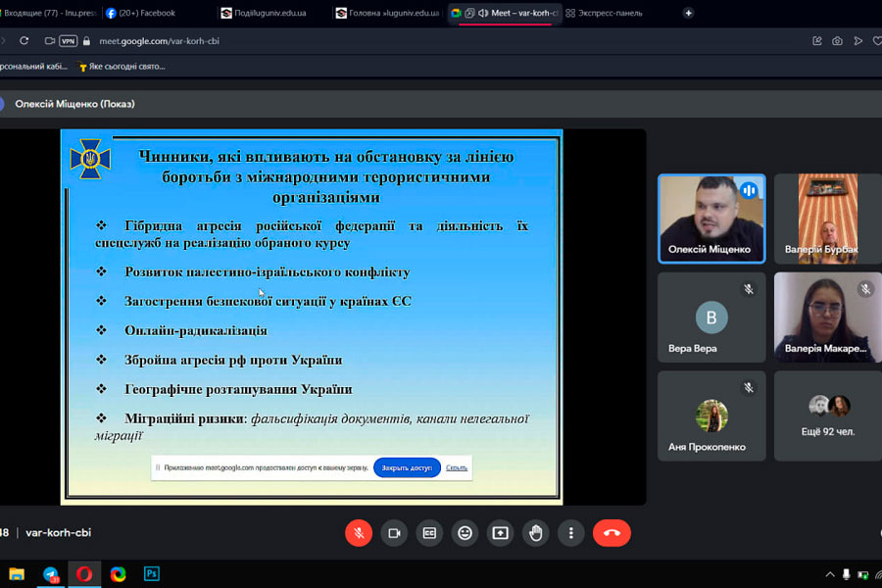Open the heart bookmark icon
This screenshot has height=588, width=882.
coord(877,41)
